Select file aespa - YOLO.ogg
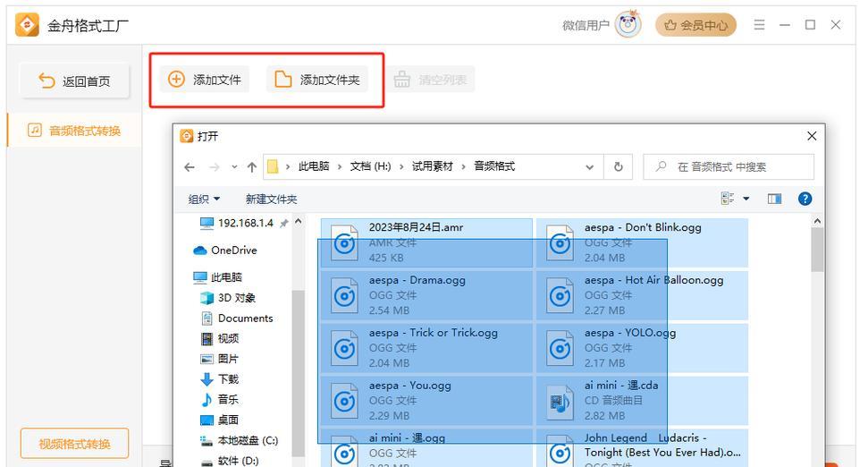Screen dimensions: 868x467 click(x=642, y=348)
